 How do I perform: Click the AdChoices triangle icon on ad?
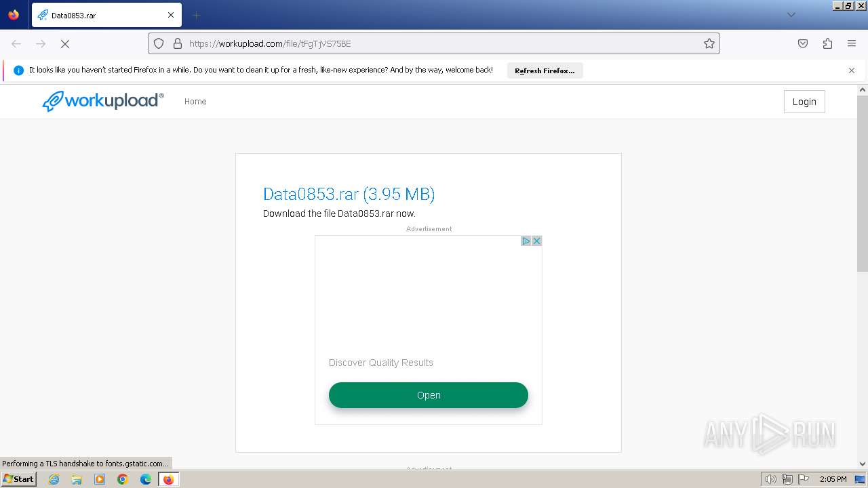[x=526, y=241]
